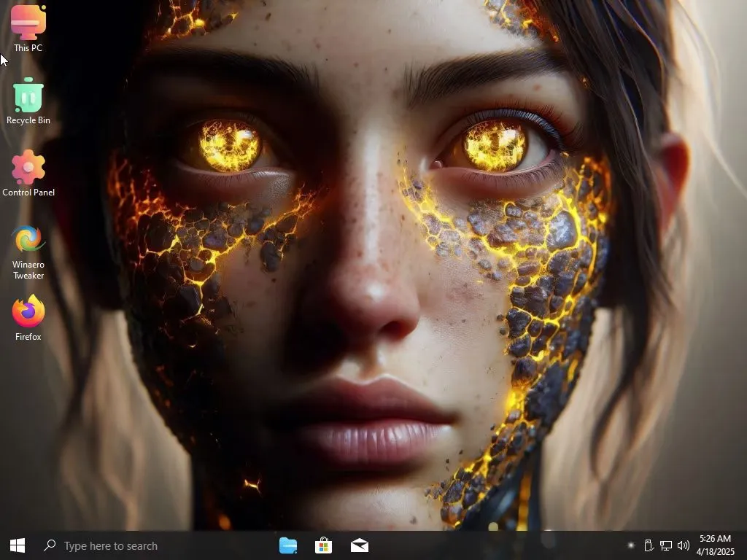Open the volume control in the tray
This screenshot has width=747, height=560.
(684, 545)
